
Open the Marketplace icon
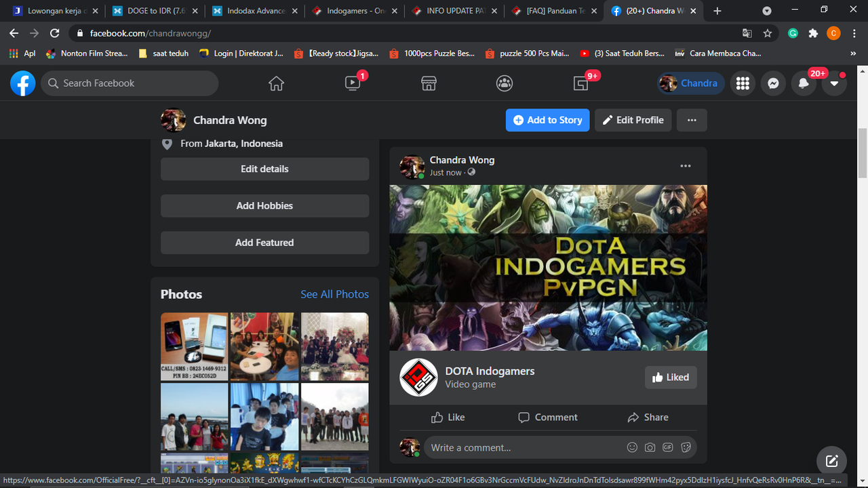click(x=429, y=83)
